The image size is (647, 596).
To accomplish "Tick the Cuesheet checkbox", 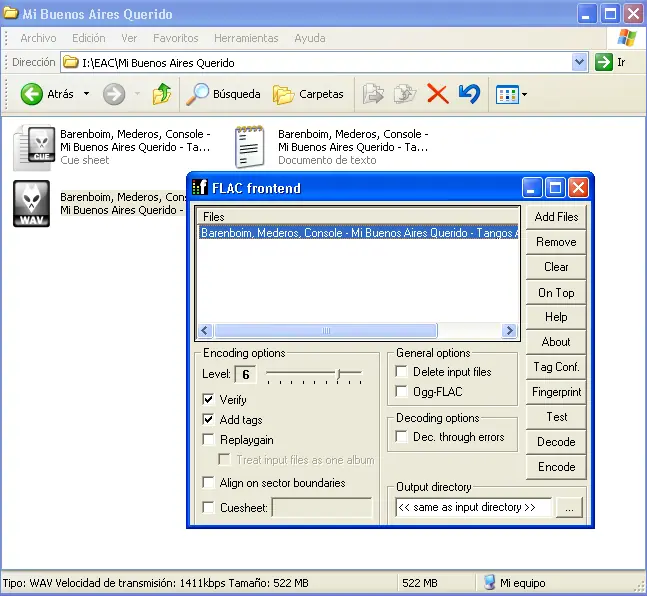I will [x=208, y=507].
